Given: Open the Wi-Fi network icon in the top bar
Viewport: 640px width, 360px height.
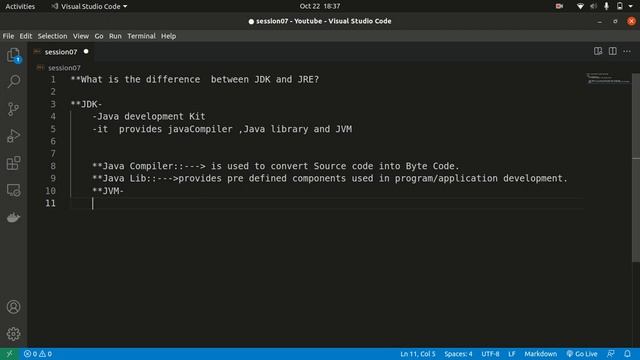Looking at the screenshot, I should pos(580,6).
